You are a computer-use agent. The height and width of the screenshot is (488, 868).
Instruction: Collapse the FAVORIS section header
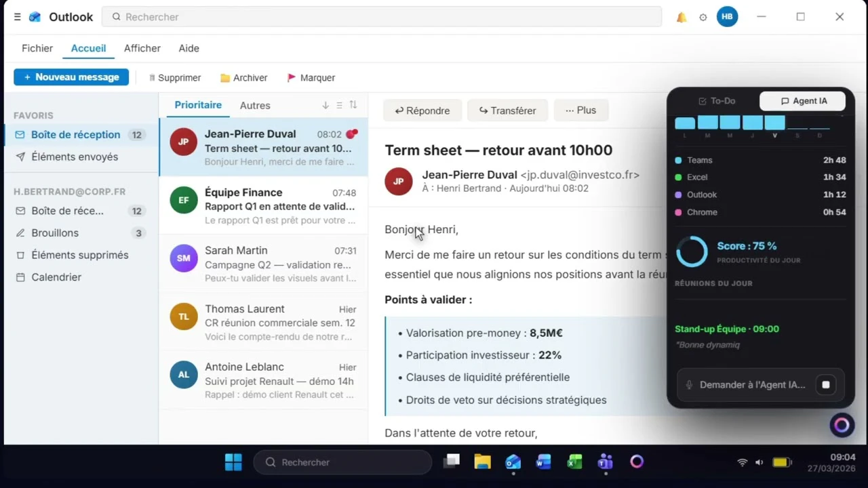tap(33, 116)
